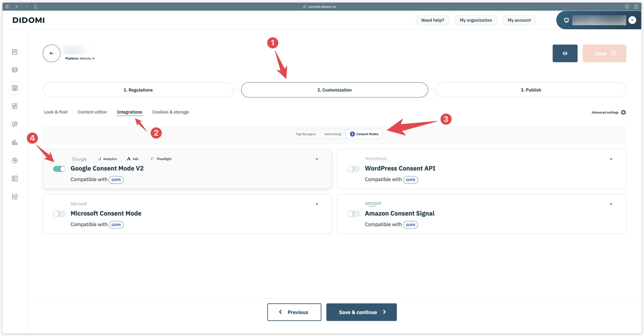Screen dimensions: 644x336
Task: Click the back arrow circle button
Action: 52,53
